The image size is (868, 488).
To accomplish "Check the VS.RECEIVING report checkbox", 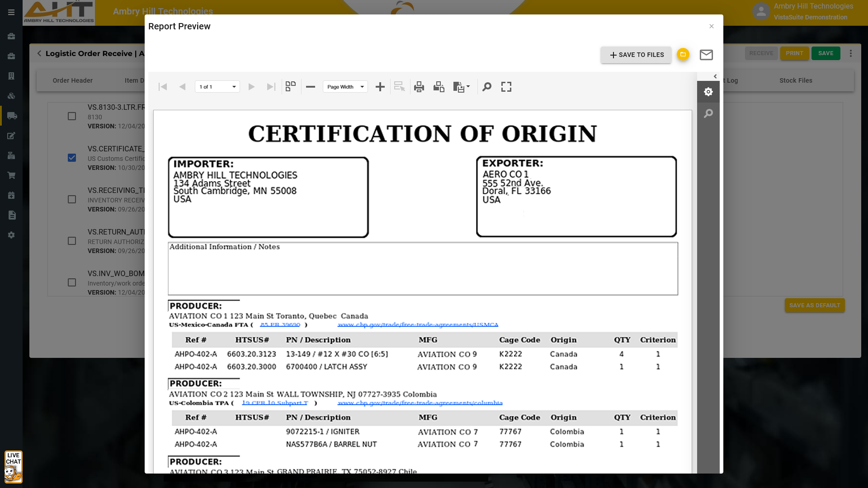I will click(x=72, y=199).
